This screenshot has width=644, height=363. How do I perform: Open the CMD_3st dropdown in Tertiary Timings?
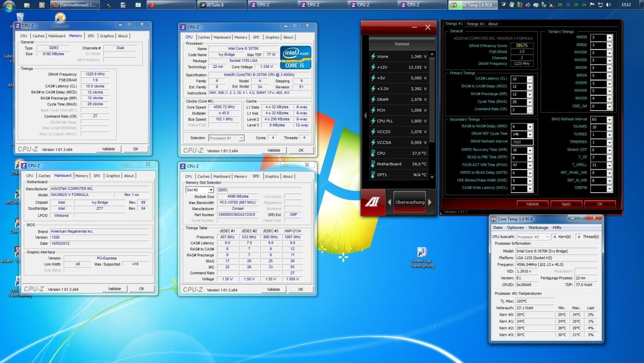[609, 106]
